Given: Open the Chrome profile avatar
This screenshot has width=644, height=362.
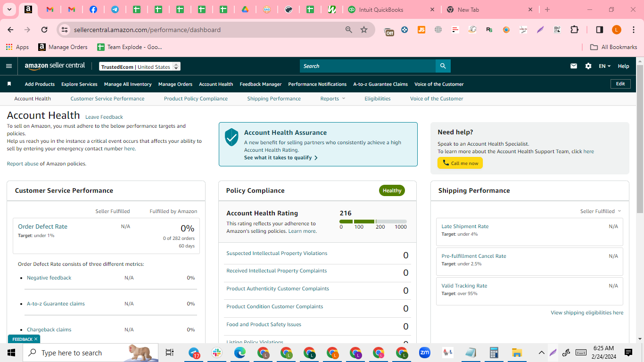Looking at the screenshot, I should (x=617, y=30).
